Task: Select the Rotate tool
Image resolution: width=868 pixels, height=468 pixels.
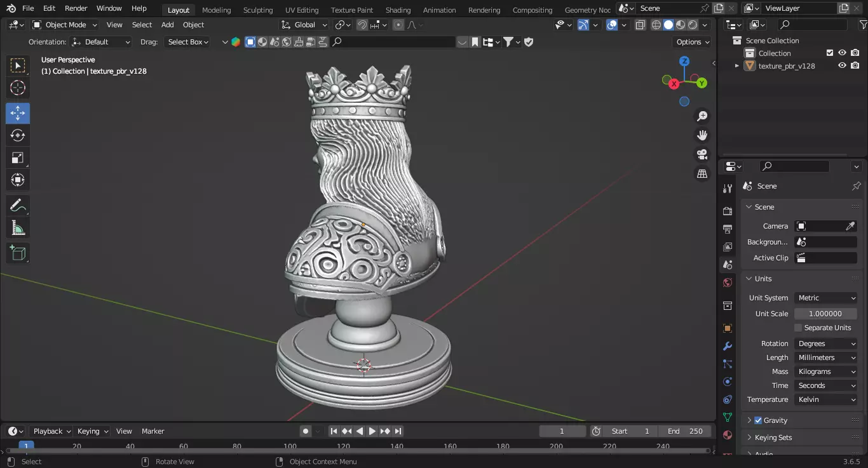Action: click(x=18, y=135)
